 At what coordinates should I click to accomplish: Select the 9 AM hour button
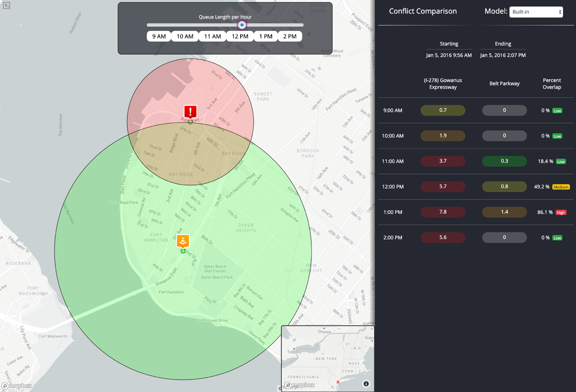[x=159, y=36]
